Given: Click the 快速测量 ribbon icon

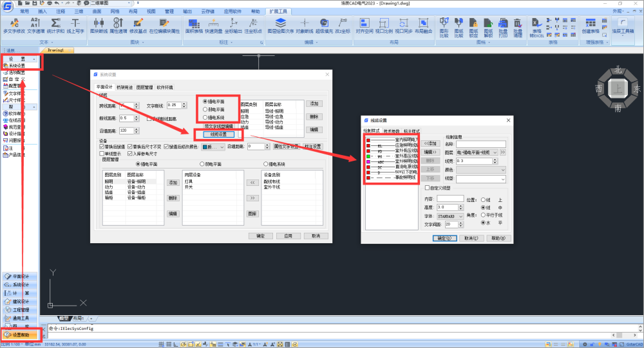Looking at the screenshot, I should coord(214,25).
